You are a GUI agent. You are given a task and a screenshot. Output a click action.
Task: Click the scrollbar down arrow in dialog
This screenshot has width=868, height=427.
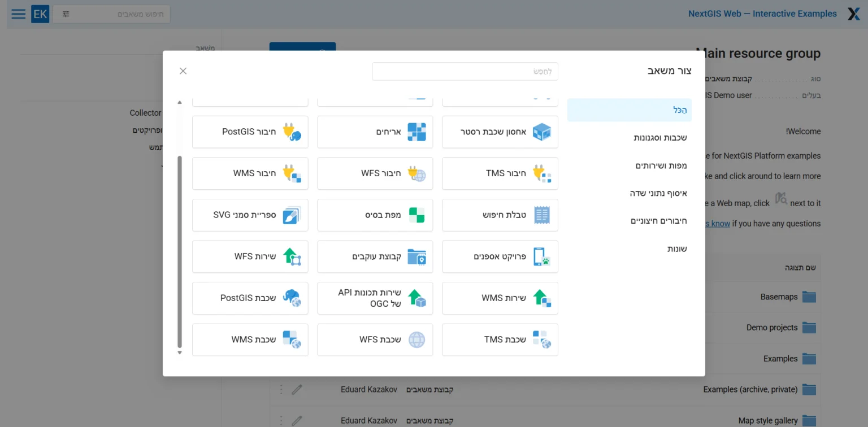180,353
